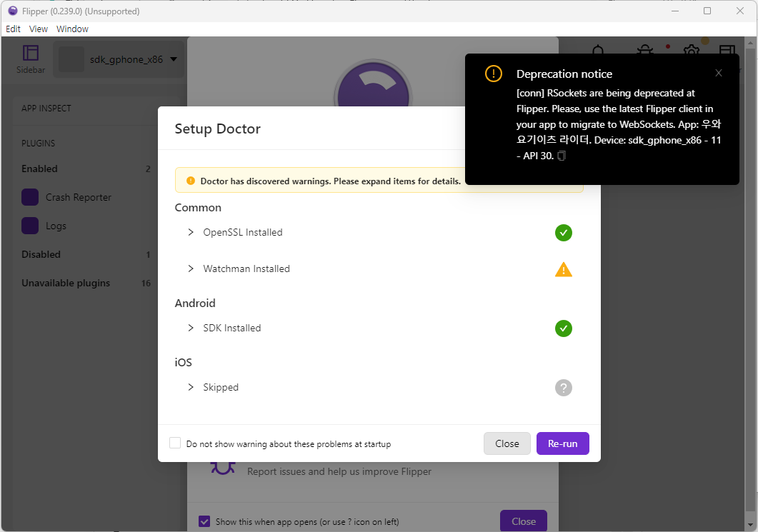This screenshot has height=532, width=758.
Task: Click the Logs plugin icon
Action: point(30,226)
